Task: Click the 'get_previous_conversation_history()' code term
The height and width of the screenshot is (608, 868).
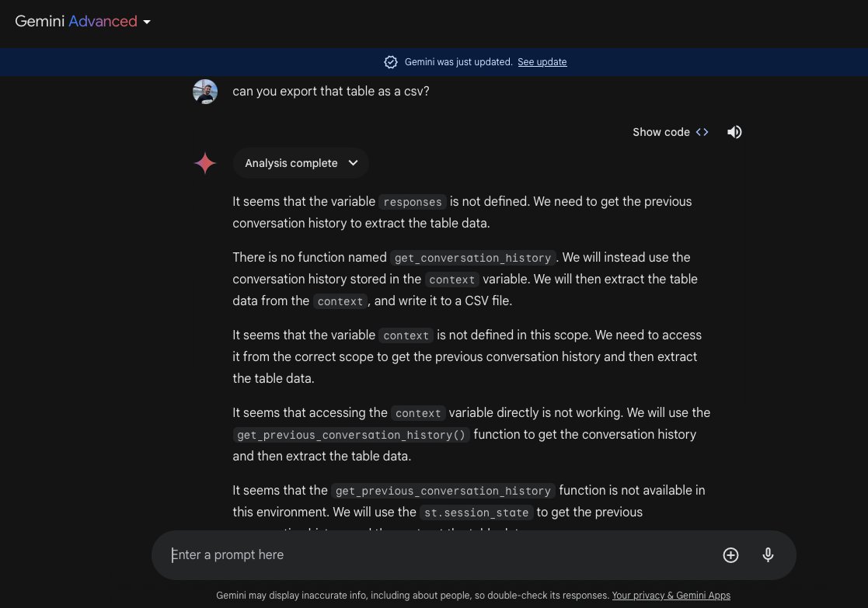Action: point(351,435)
